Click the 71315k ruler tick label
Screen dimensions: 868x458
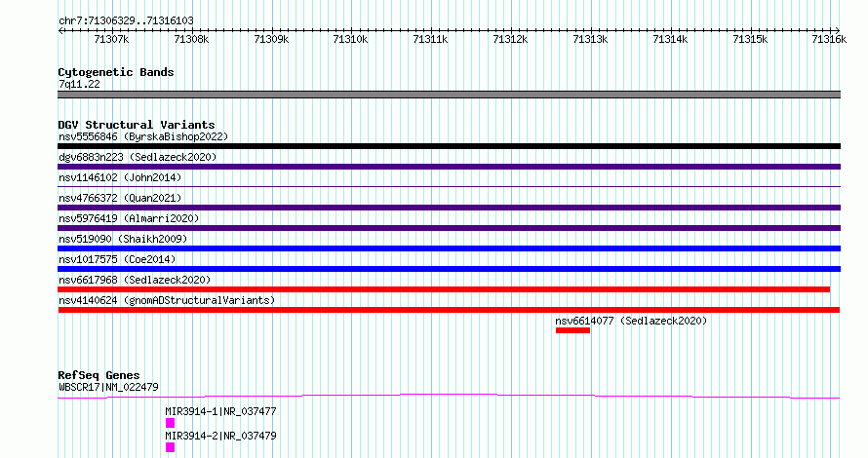[750, 39]
